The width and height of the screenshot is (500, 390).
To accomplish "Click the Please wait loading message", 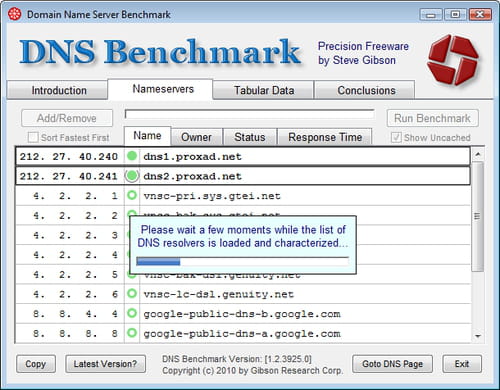I will pos(243,236).
